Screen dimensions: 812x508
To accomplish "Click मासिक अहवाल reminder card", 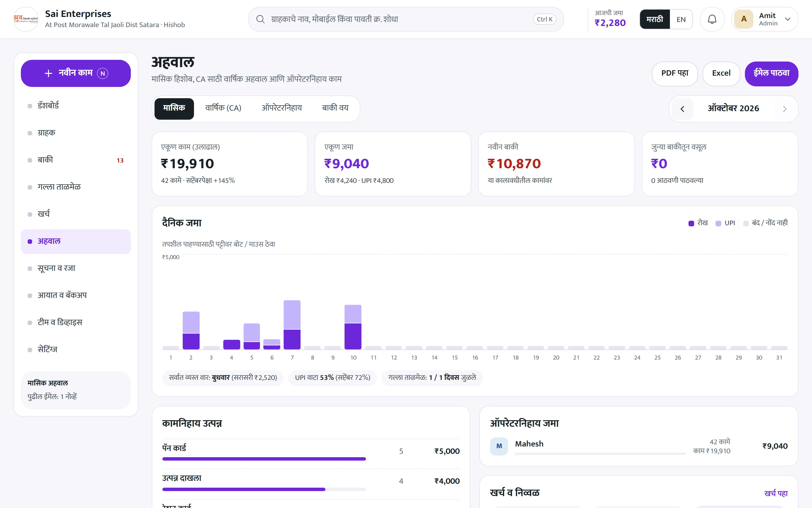I will [76, 390].
